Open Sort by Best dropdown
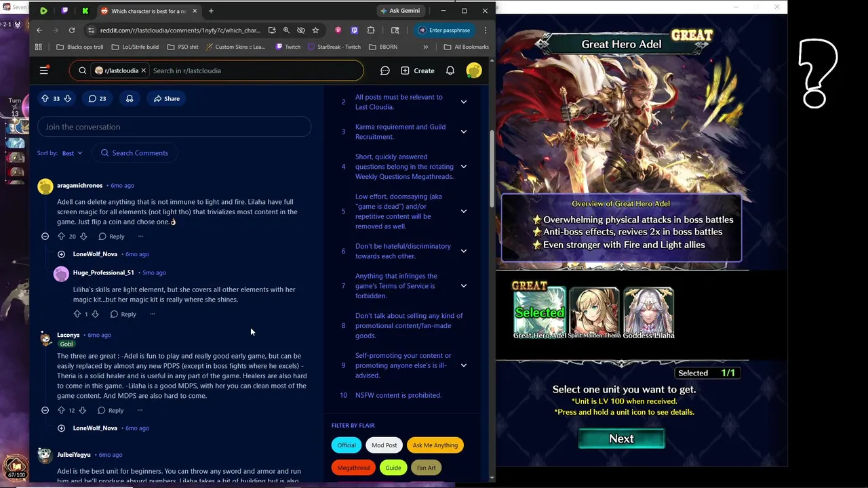868x488 pixels. [x=72, y=153]
